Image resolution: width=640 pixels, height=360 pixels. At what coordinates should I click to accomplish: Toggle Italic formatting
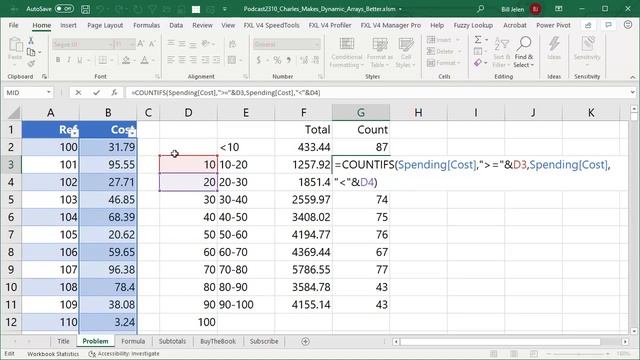click(x=69, y=60)
